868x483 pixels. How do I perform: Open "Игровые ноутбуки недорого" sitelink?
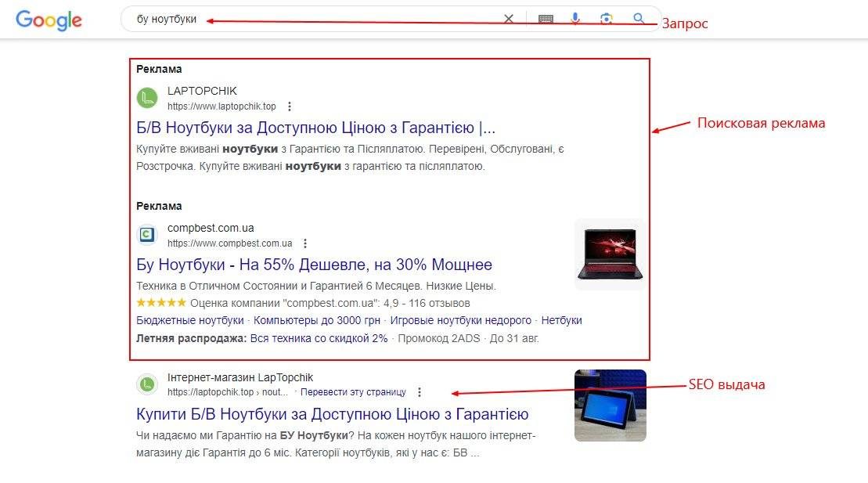tap(460, 321)
